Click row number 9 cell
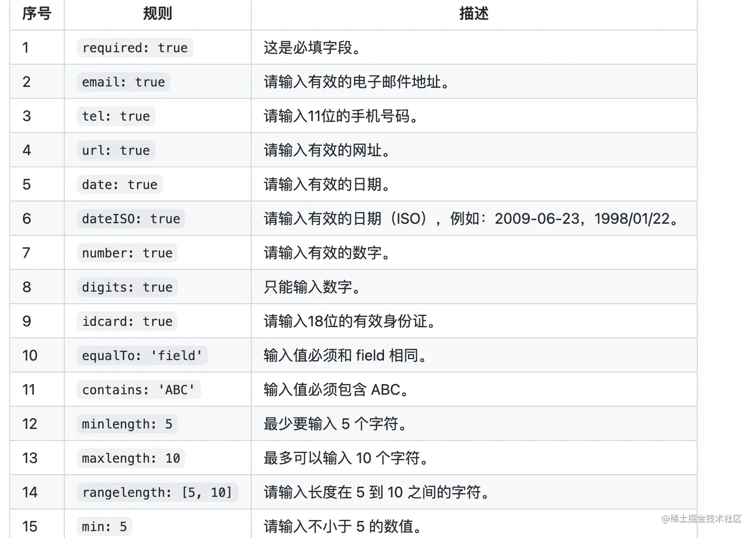Screen dimensions: 756x538 (37, 322)
